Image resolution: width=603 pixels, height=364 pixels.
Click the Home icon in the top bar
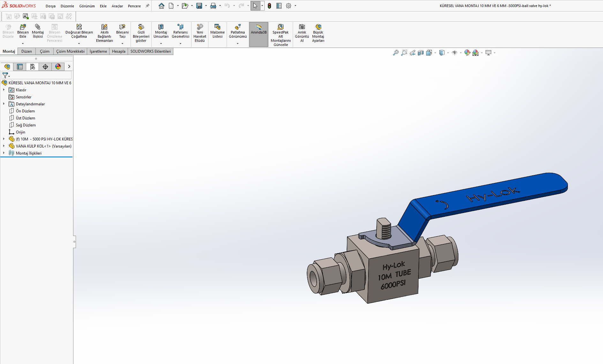pyautogui.click(x=162, y=6)
